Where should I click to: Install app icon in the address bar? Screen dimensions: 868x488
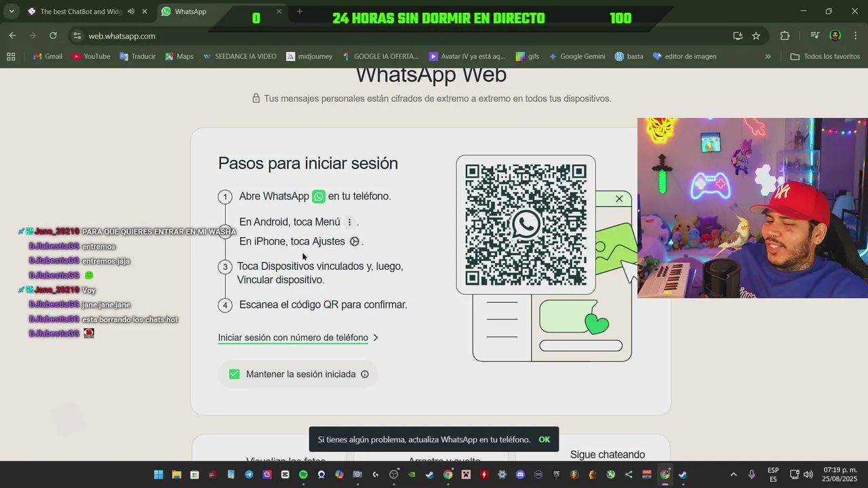click(738, 36)
